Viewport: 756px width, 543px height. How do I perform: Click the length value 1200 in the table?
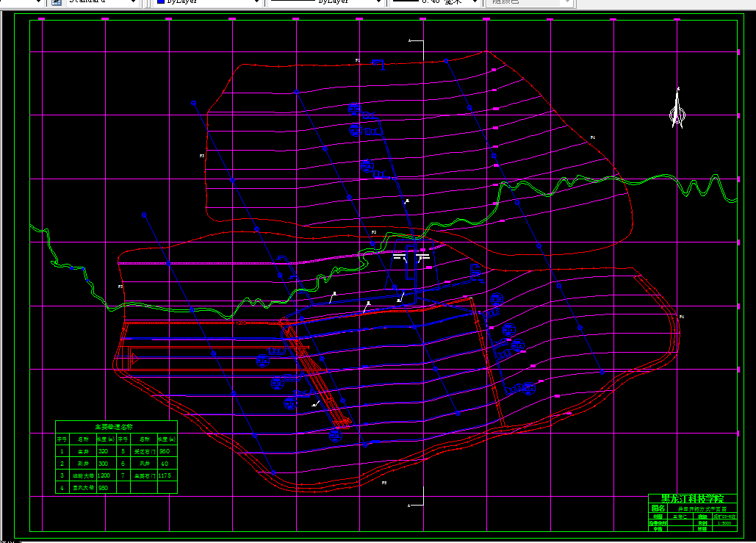104,475
